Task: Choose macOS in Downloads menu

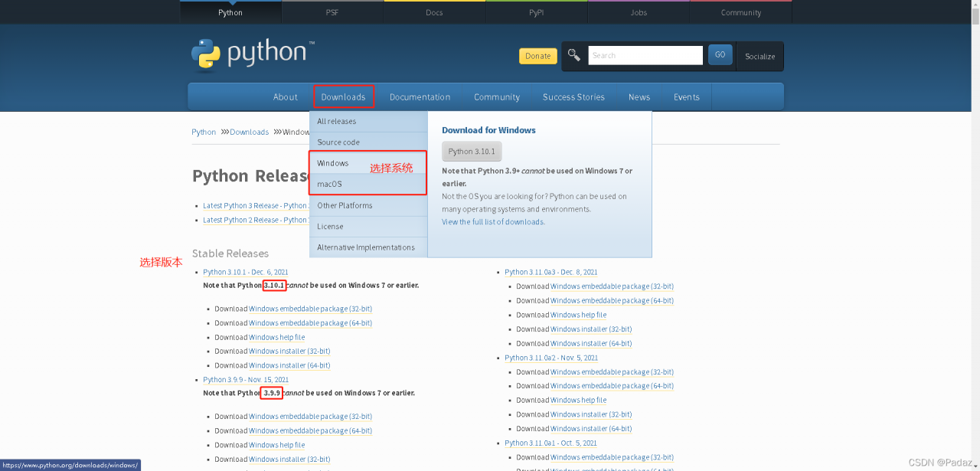Action: 368,185
